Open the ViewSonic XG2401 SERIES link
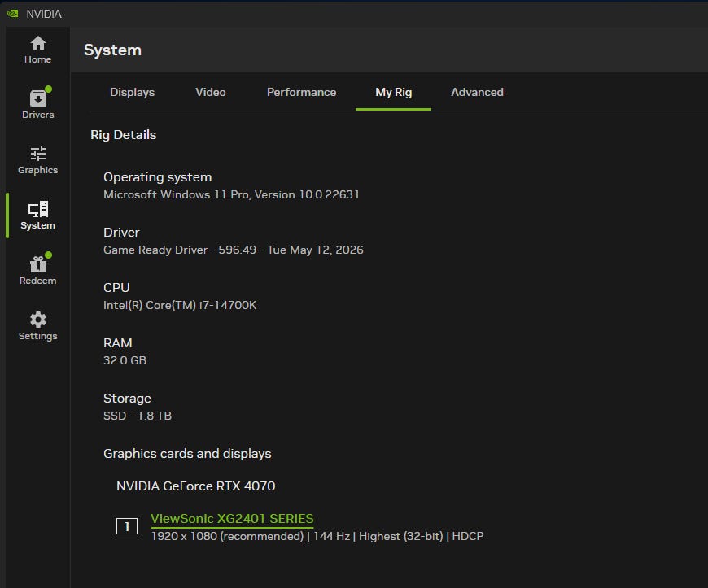708x588 pixels. (x=232, y=519)
